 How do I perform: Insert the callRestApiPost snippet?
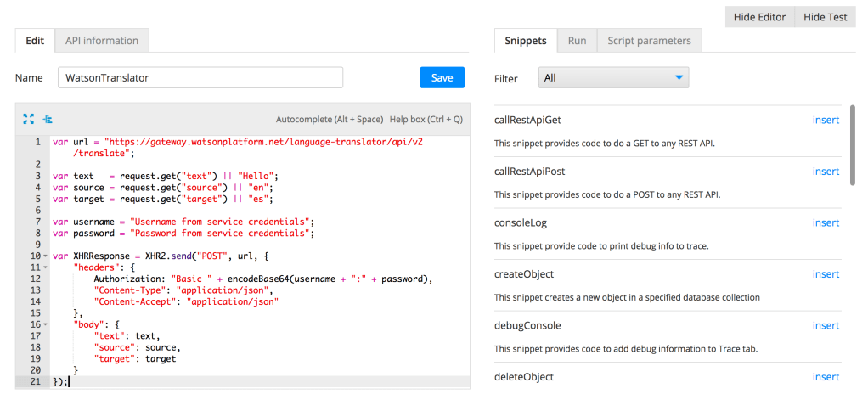click(826, 172)
